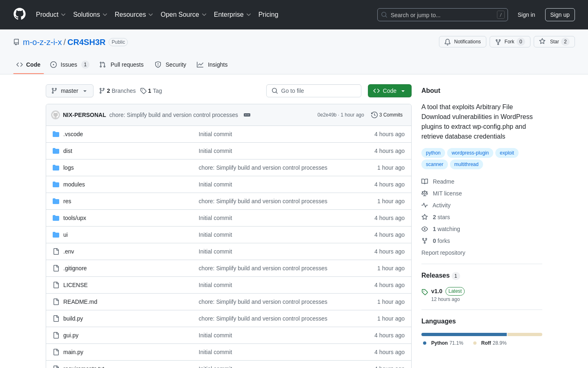
Task: Open the 2 Branches link
Action: tap(118, 91)
